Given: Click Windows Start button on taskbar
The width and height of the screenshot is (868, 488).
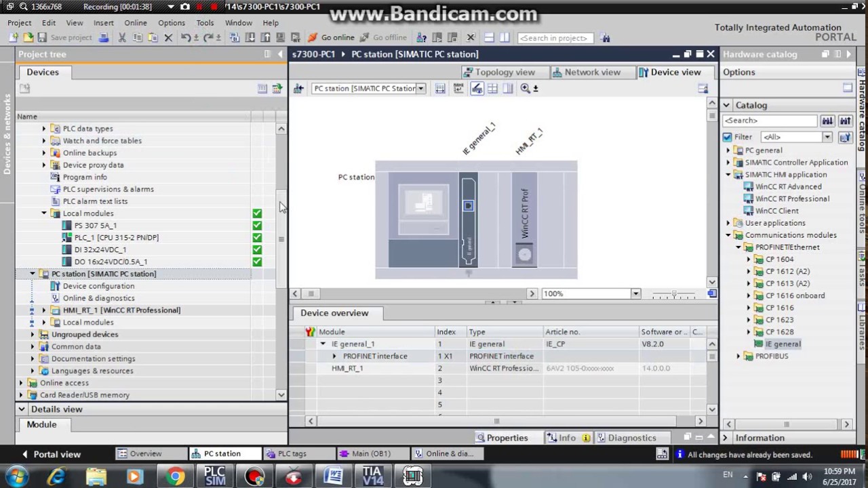Looking at the screenshot, I should tap(16, 476).
